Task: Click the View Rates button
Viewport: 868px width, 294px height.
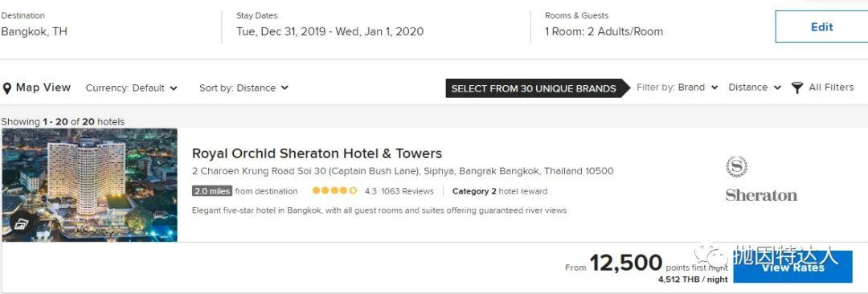Action: click(792, 267)
